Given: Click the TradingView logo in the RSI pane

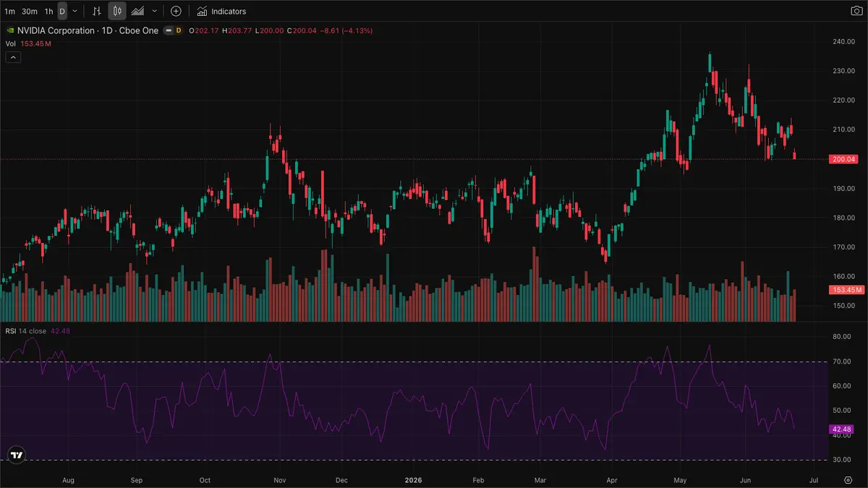Looking at the screenshot, I should 16,455.
